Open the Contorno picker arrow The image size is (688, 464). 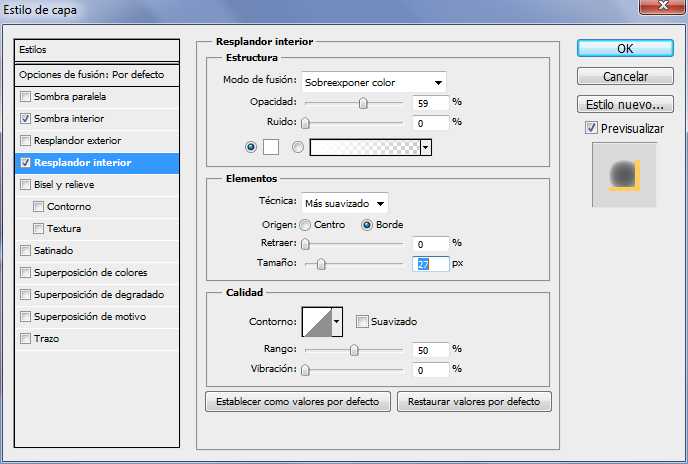tap(337, 322)
